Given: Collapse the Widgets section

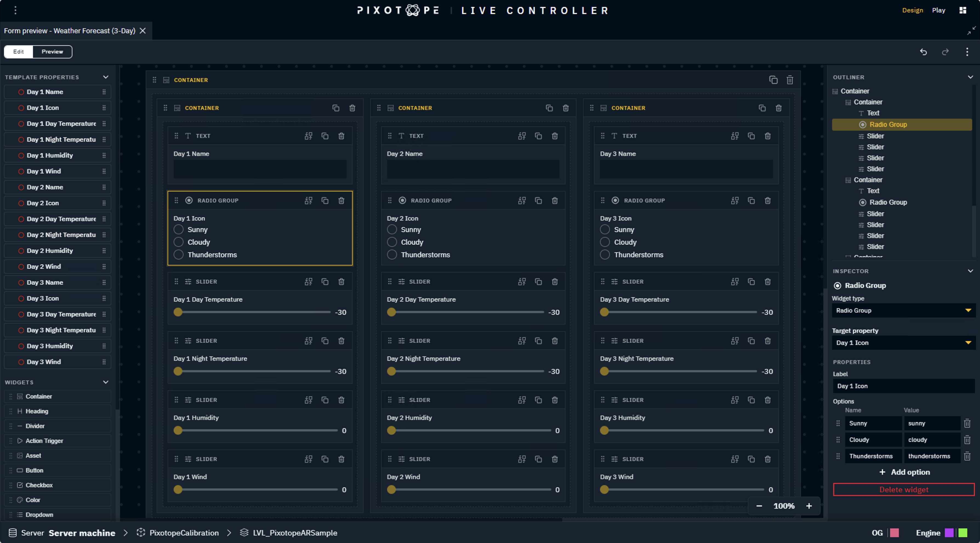Looking at the screenshot, I should [106, 382].
